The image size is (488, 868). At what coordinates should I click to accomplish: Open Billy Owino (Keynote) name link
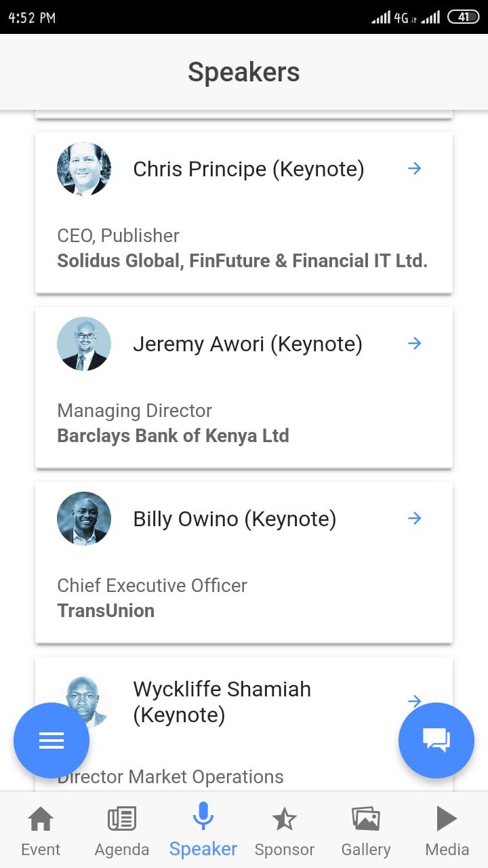point(235,519)
